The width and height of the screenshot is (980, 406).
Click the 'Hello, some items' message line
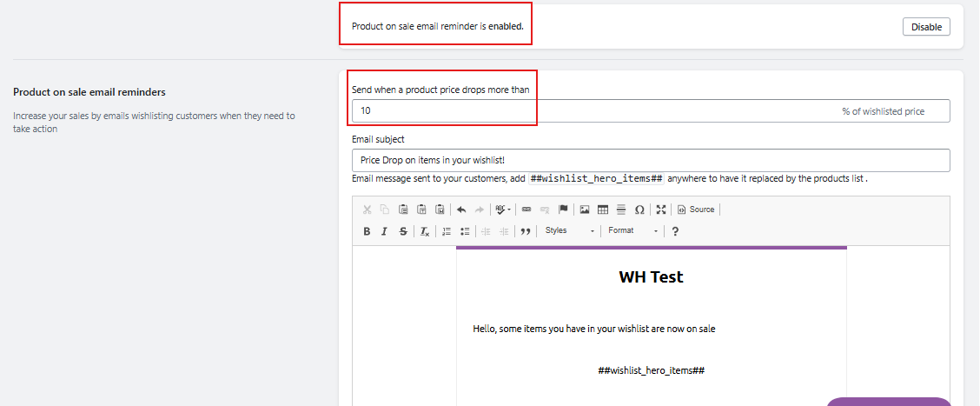(x=593, y=329)
